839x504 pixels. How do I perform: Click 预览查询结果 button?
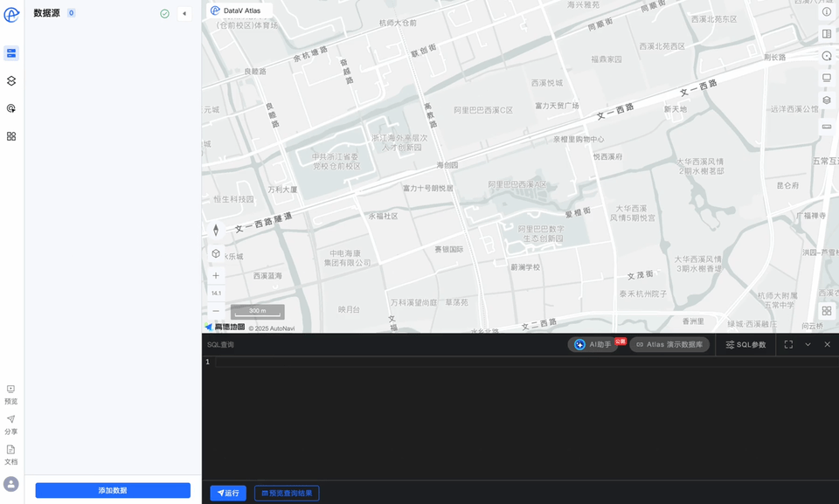pyautogui.click(x=287, y=494)
